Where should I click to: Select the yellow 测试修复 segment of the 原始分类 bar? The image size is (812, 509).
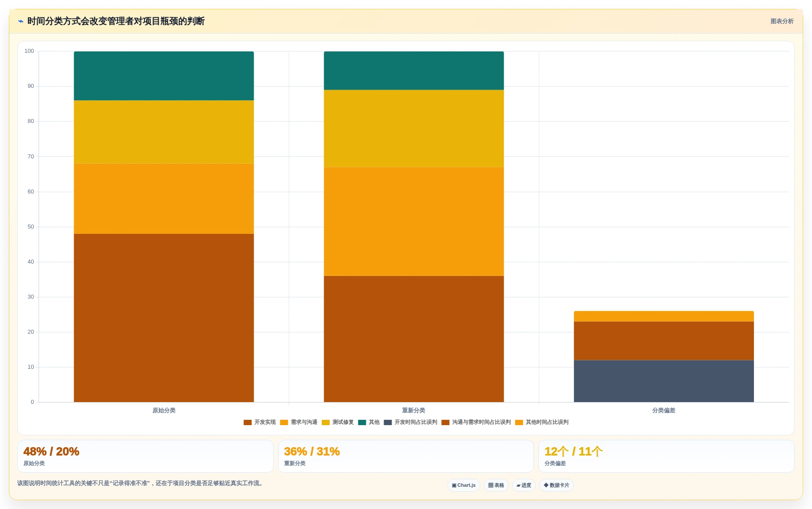point(164,132)
